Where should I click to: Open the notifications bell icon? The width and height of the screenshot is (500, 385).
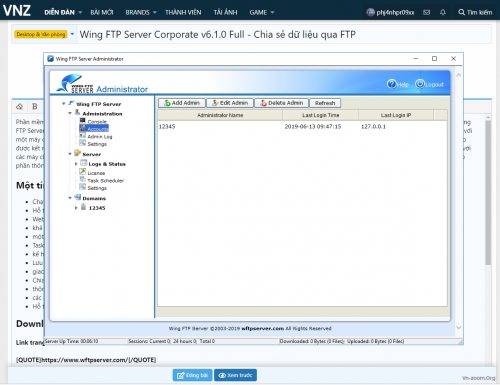pos(443,12)
